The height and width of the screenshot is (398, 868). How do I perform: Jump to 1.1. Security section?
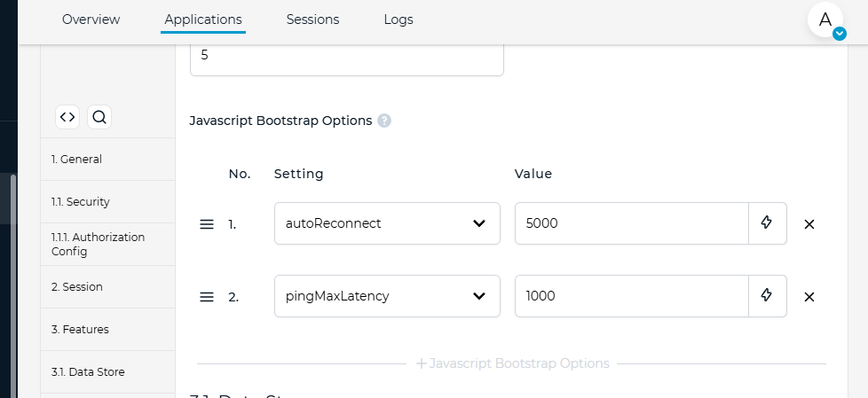click(x=108, y=202)
